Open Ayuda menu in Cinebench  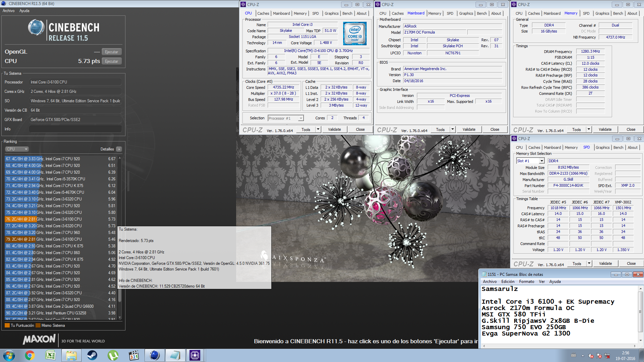pyautogui.click(x=24, y=11)
